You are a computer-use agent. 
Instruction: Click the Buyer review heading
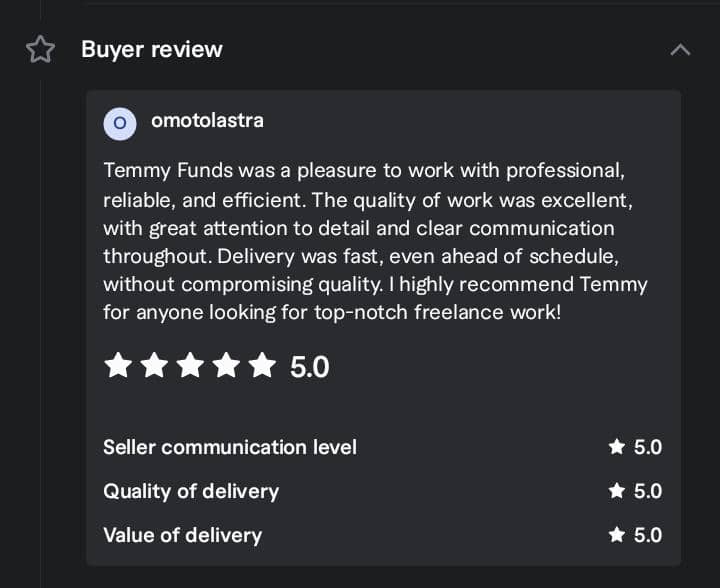[152, 49]
